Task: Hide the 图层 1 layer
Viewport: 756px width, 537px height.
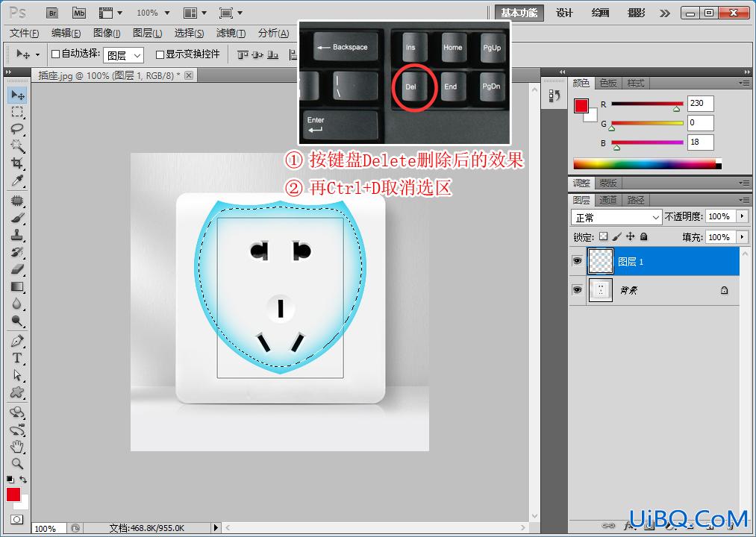Action: [577, 261]
